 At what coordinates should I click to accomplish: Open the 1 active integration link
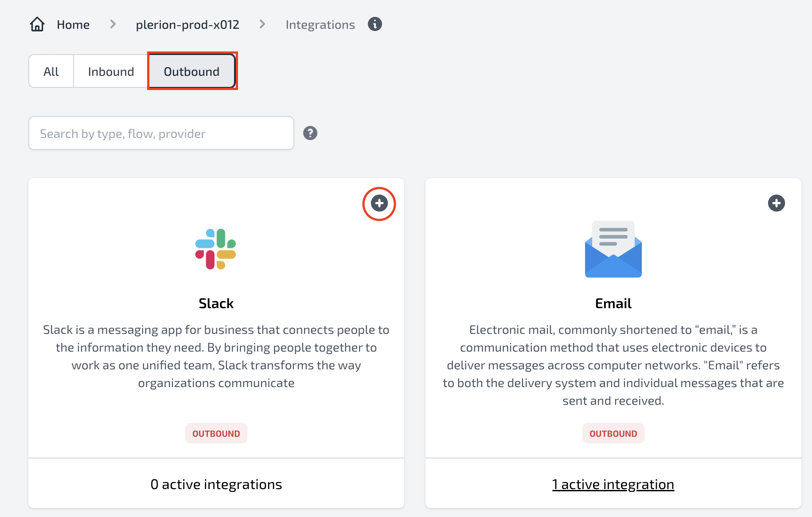point(613,484)
